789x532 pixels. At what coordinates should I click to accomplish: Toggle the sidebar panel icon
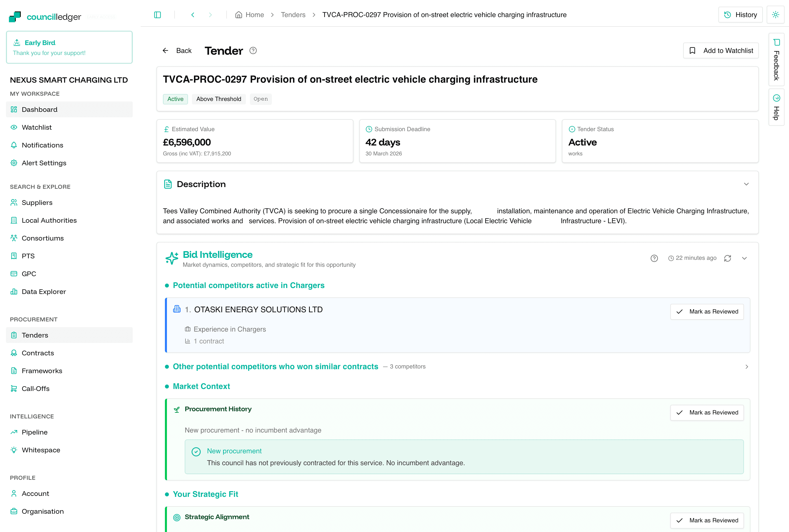pyautogui.click(x=157, y=15)
